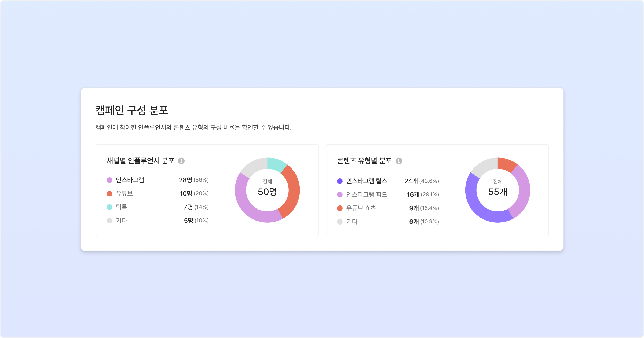Select the 유튜브 쇼츠 legend label
This screenshot has width=644, height=338.
[361, 208]
